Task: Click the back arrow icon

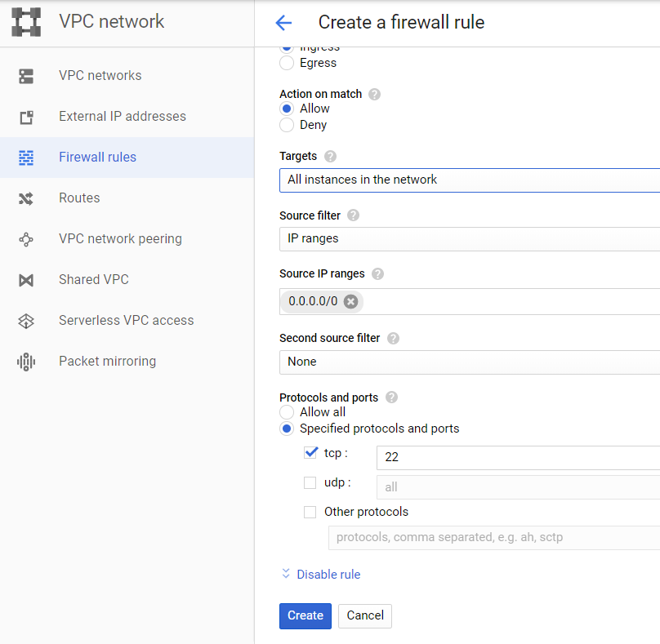Action: click(x=283, y=23)
